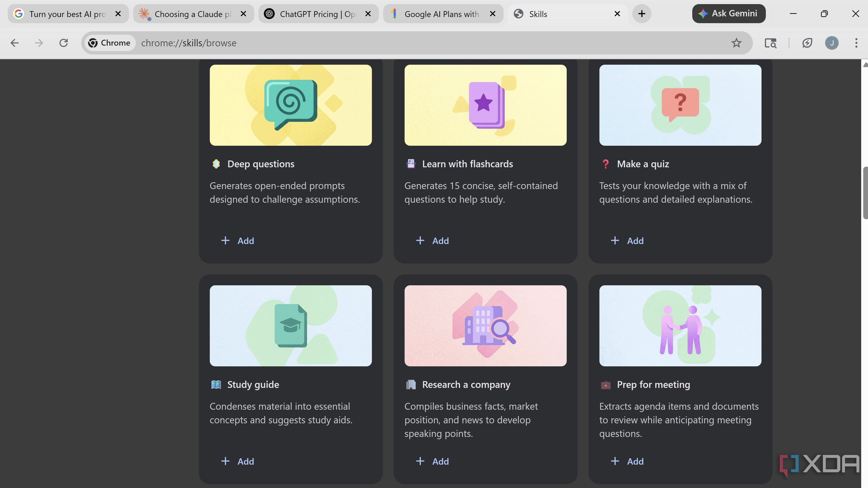Close the Google AI Plans tab
This screenshot has width=868, height=488.
[x=493, y=14]
